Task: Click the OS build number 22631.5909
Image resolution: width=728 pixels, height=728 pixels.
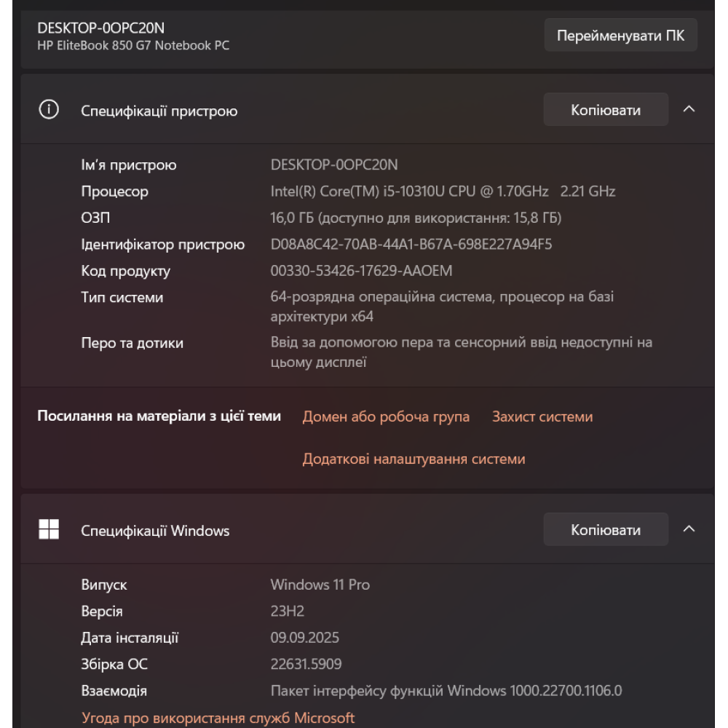Action: 306,664
